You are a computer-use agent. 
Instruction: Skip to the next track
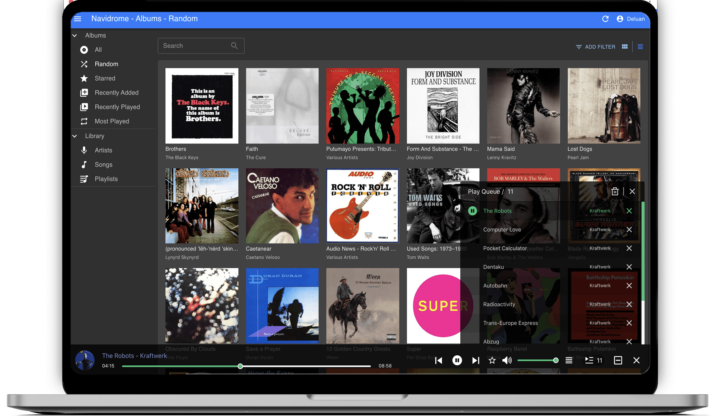coord(475,360)
